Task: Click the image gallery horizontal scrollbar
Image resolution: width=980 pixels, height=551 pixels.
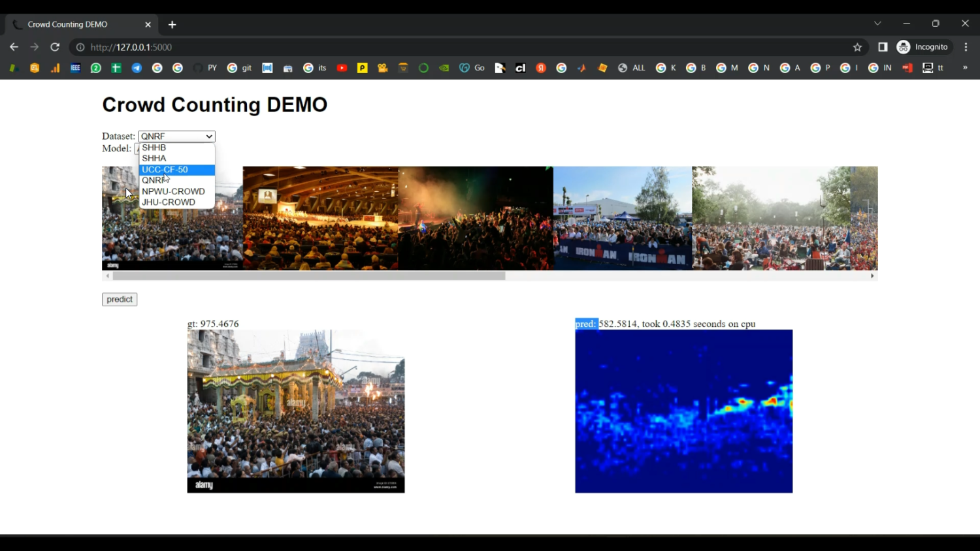Action: click(308, 276)
